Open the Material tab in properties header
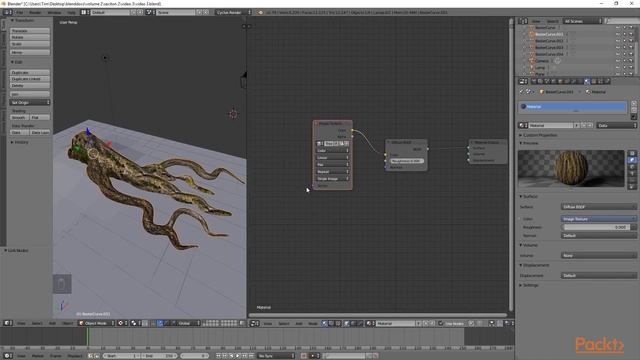Image resolution: width=640 pixels, height=360 pixels. 587,82
